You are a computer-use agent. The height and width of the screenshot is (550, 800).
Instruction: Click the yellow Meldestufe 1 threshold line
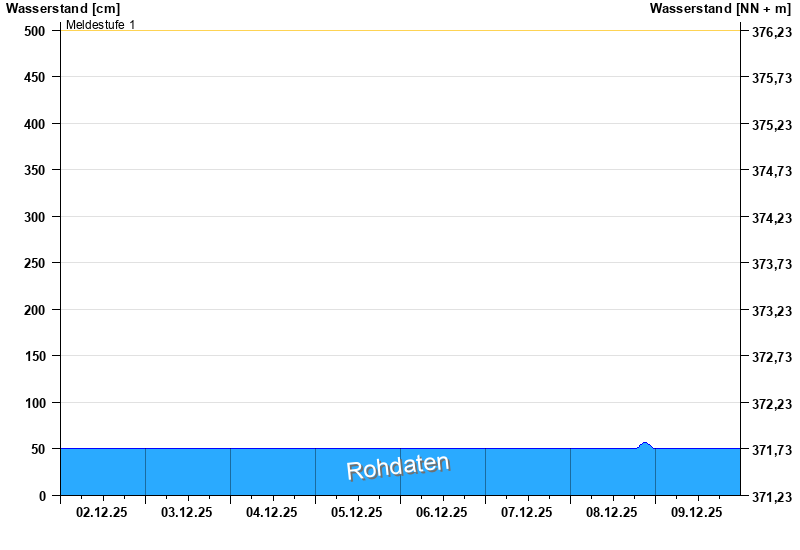[400, 30]
